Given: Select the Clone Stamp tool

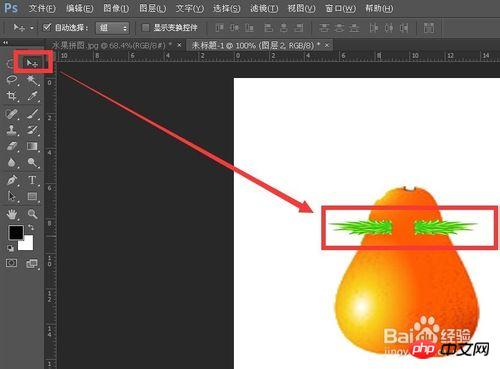Looking at the screenshot, I should pyautogui.click(x=12, y=130).
